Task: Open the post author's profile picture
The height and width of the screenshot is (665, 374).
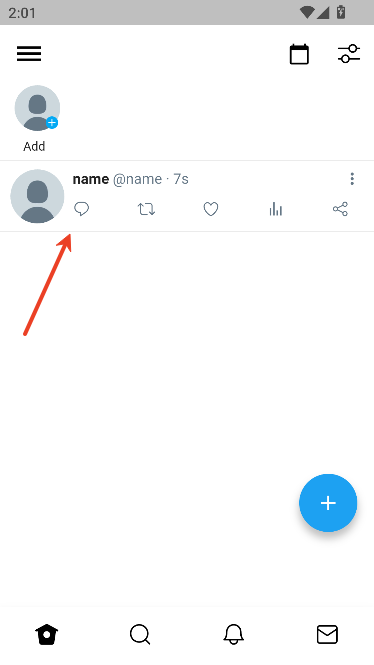Action: click(x=37, y=196)
